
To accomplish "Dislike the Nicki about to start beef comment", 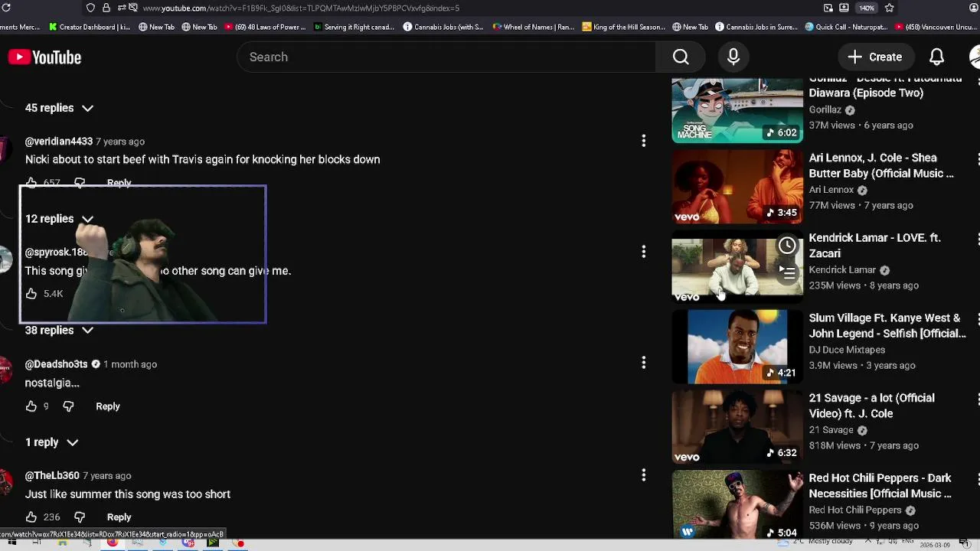I will click(x=80, y=183).
